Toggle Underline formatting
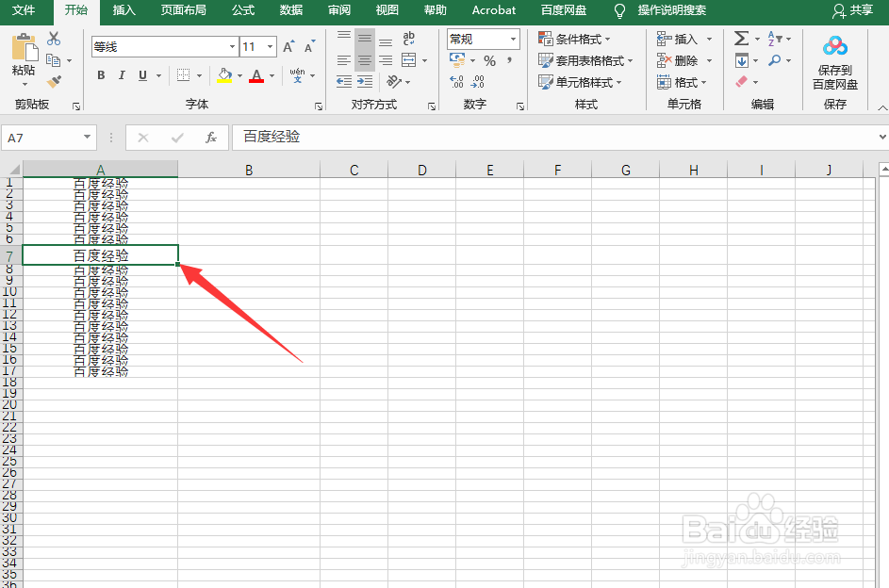Screen dimensions: 889x588 coord(143,75)
